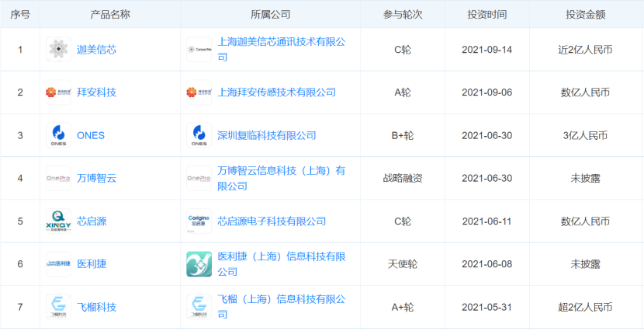
Task: Select the B+轮 round cell
Action: tap(403, 135)
